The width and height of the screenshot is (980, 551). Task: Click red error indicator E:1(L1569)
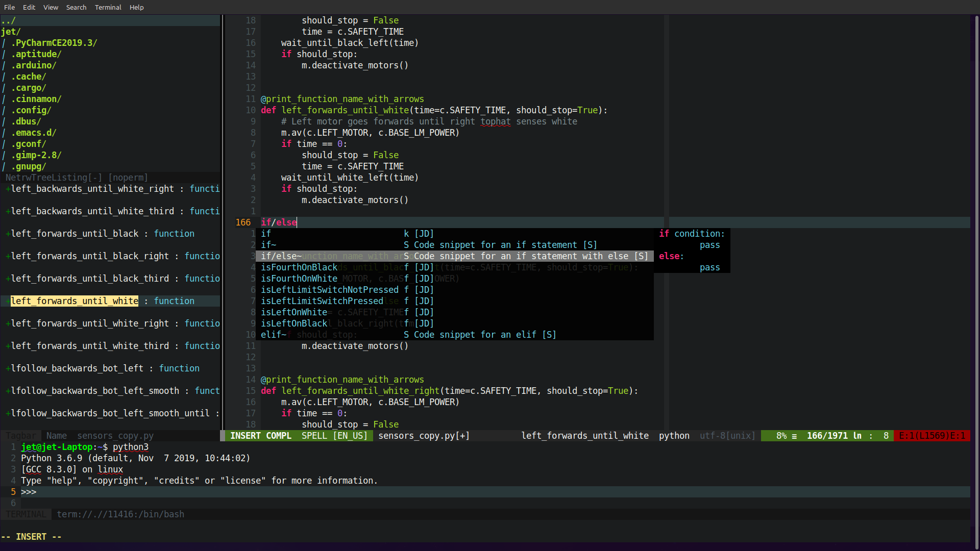pyautogui.click(x=932, y=436)
